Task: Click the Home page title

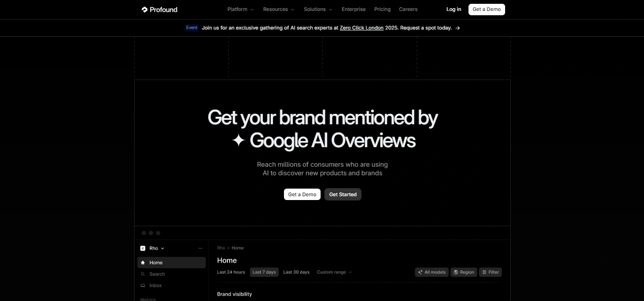Action: 227,260
